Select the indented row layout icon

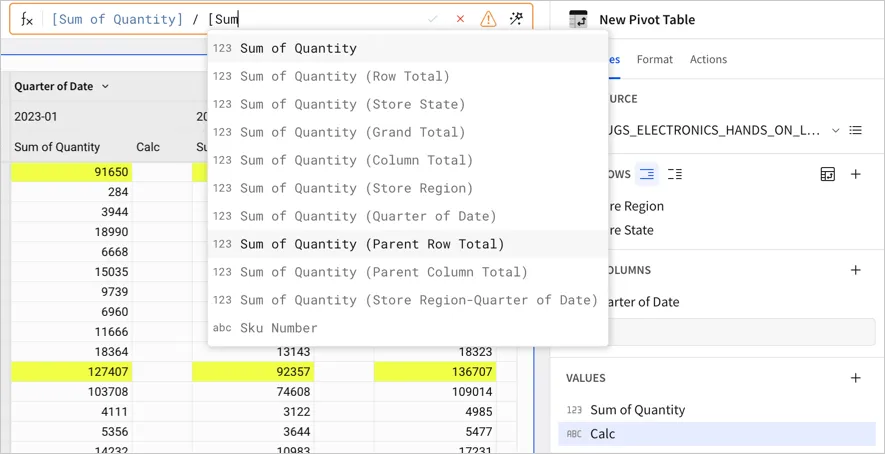[x=647, y=174]
